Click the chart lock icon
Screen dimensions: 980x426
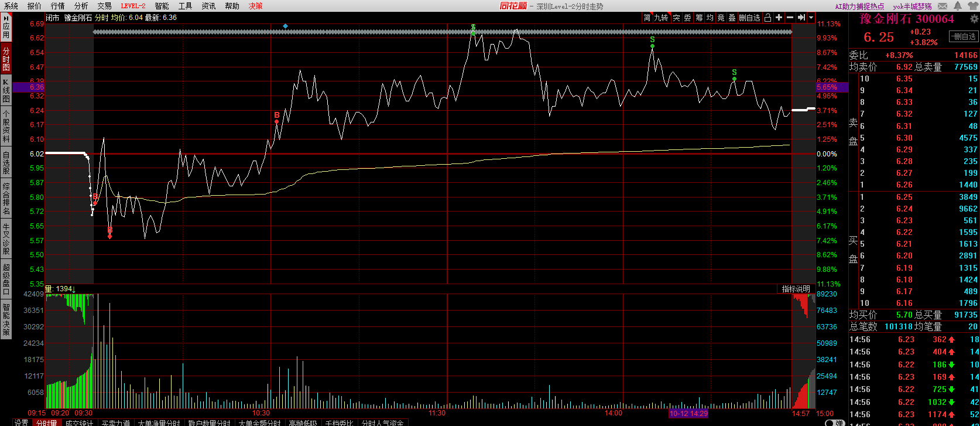[x=767, y=18]
